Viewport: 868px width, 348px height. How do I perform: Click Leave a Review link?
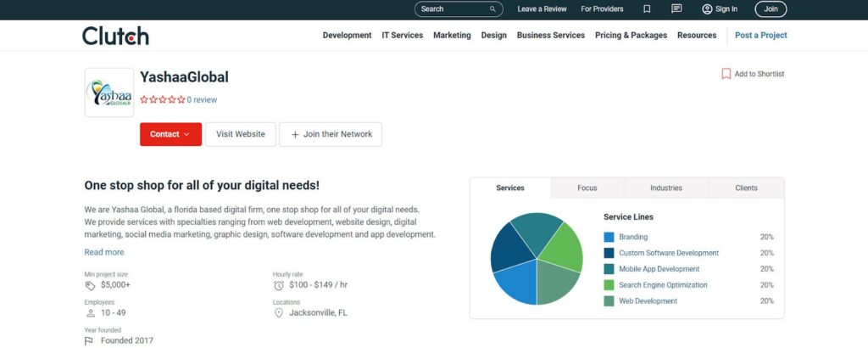coord(542,8)
